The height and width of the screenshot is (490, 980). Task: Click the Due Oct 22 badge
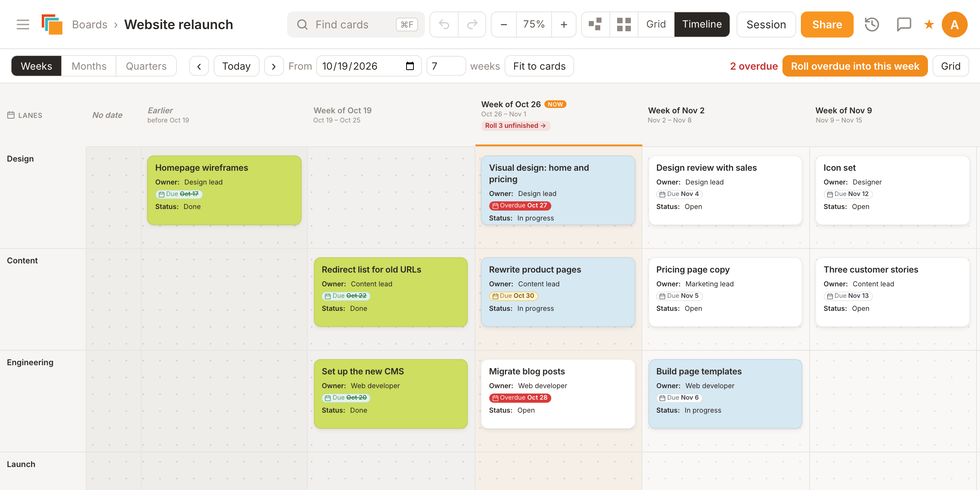[x=346, y=296]
